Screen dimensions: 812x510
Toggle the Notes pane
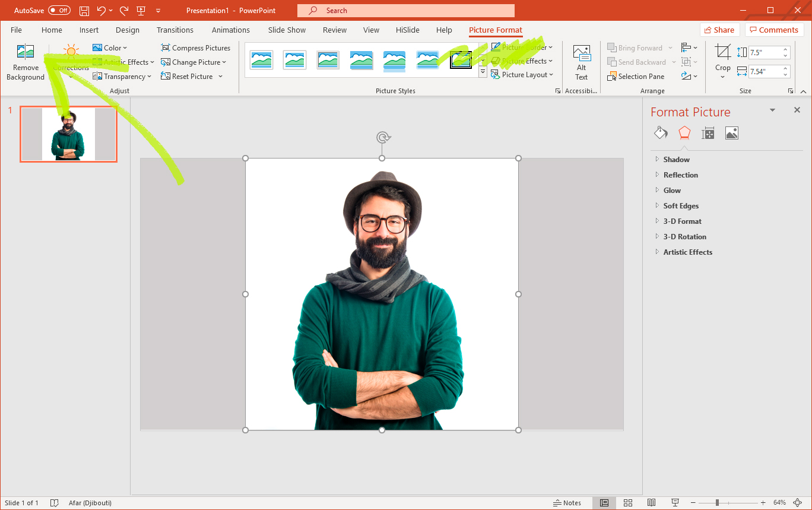tap(567, 503)
